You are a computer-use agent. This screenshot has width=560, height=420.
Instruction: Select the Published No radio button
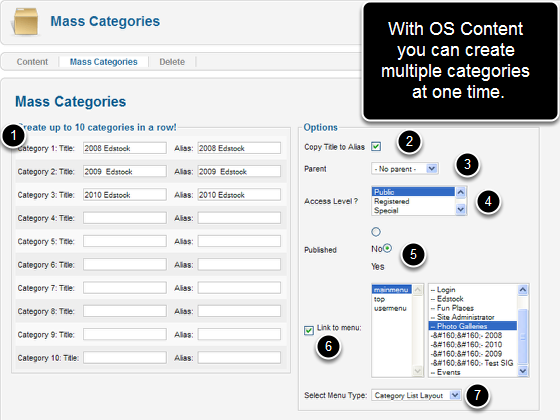pyautogui.click(x=376, y=232)
